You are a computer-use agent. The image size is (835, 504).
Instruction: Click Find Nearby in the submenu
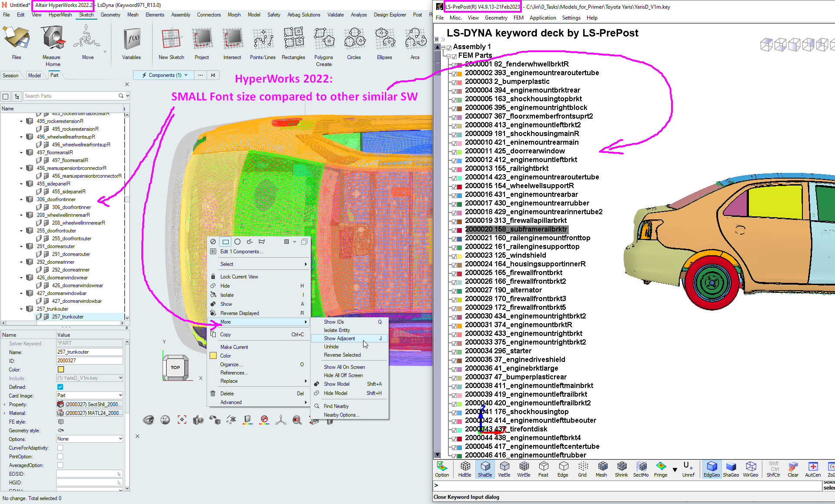pos(349,406)
